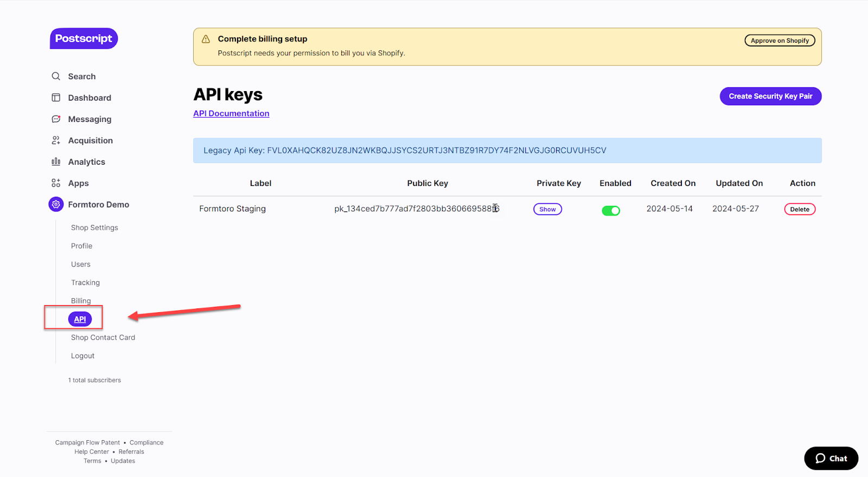Image resolution: width=868 pixels, height=477 pixels.
Task: Click the public key pk_134ced7b... text
Action: click(417, 209)
